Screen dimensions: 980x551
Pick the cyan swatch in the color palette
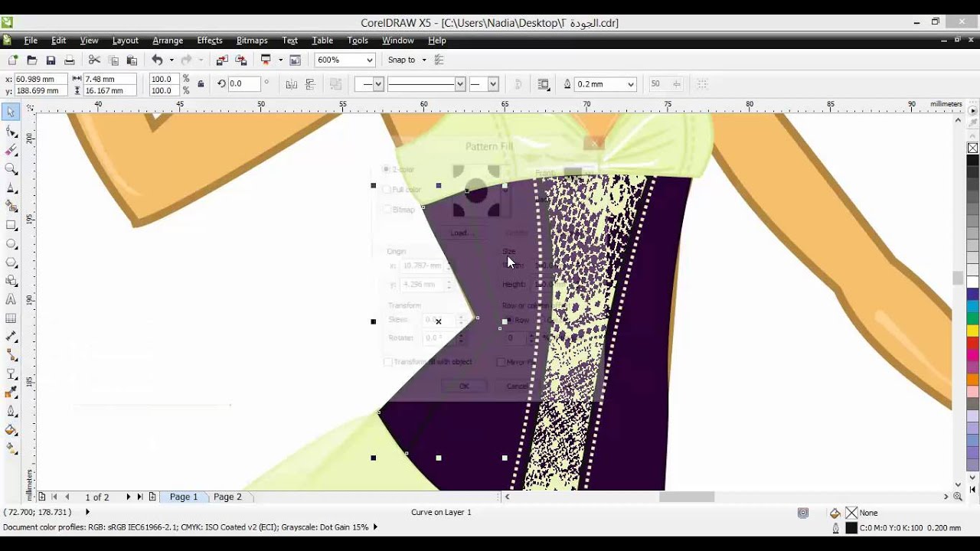click(972, 306)
